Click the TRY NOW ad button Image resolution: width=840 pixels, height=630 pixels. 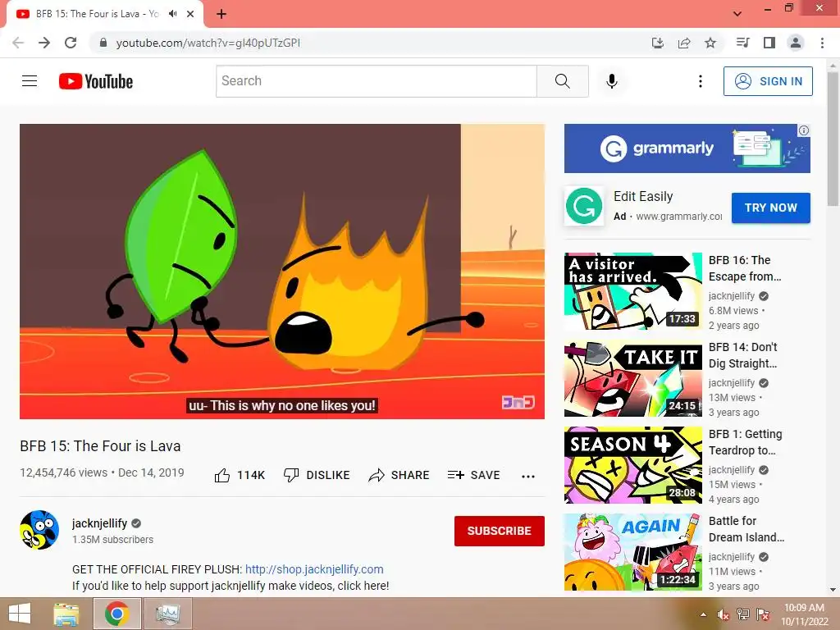coord(770,208)
